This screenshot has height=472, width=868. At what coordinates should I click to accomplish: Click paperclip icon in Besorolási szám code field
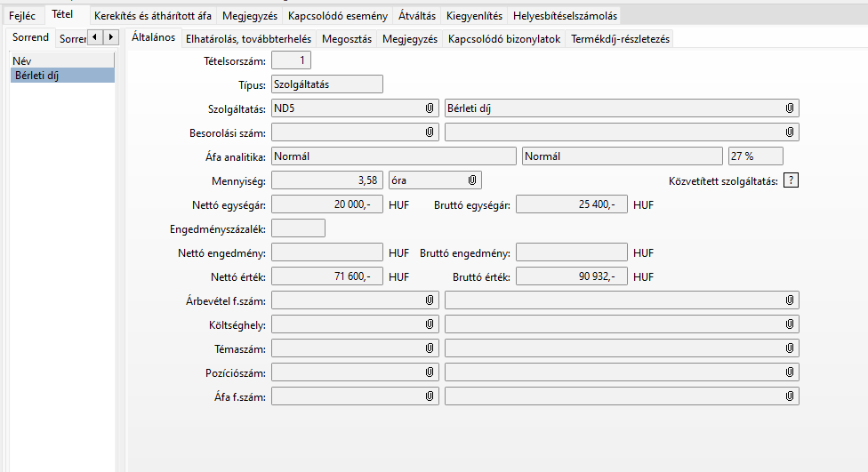pyautogui.click(x=429, y=132)
